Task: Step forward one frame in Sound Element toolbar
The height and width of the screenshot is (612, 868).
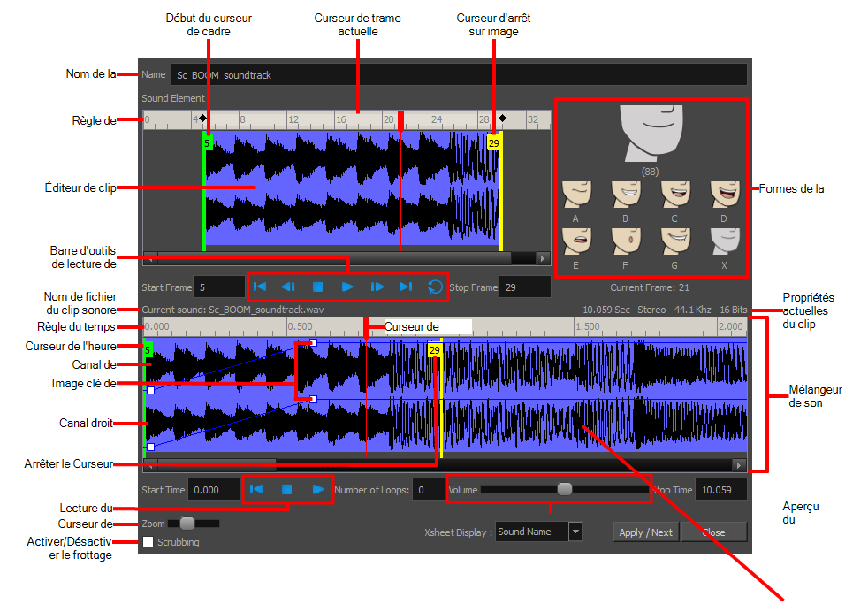Action: point(377,287)
